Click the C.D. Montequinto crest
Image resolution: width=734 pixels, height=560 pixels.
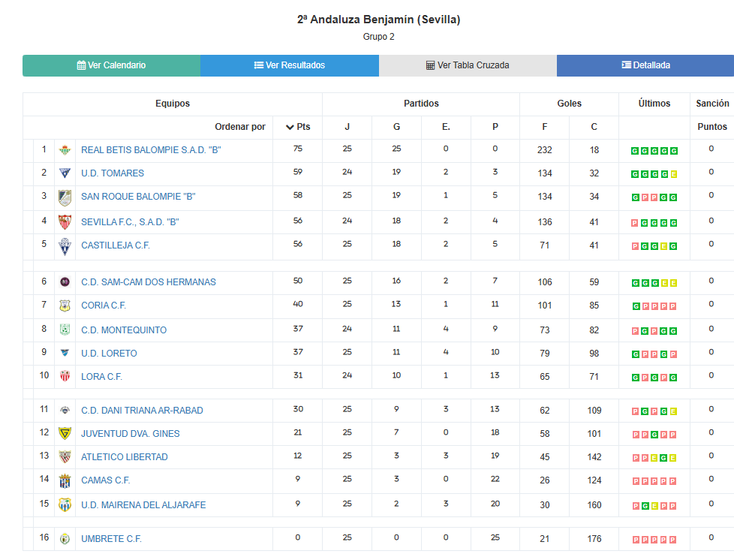65,330
